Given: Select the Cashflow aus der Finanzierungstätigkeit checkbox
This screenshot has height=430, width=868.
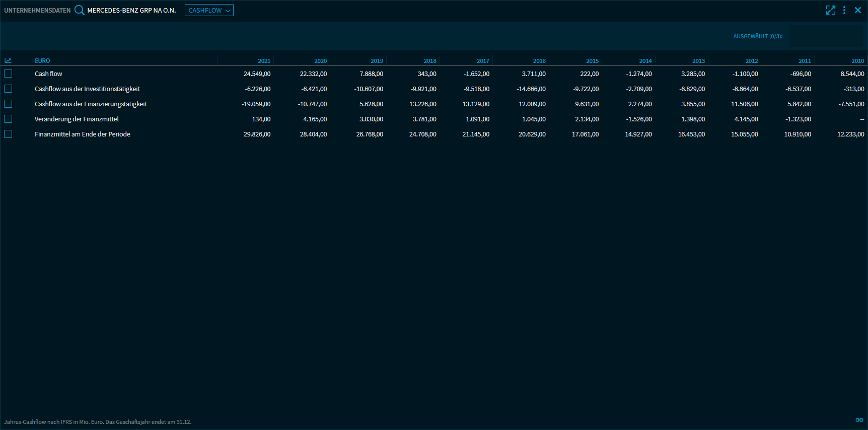Looking at the screenshot, I should pyautogui.click(x=8, y=104).
